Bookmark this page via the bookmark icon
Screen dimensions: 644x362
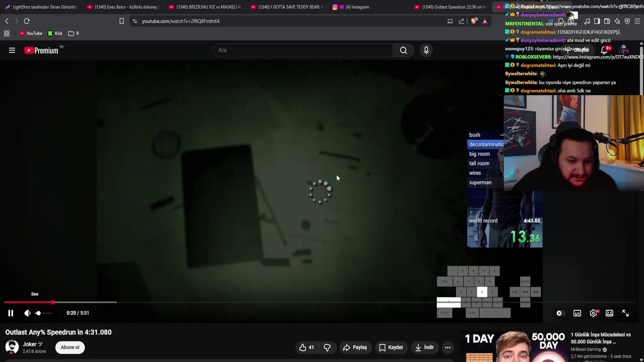[x=121, y=21]
